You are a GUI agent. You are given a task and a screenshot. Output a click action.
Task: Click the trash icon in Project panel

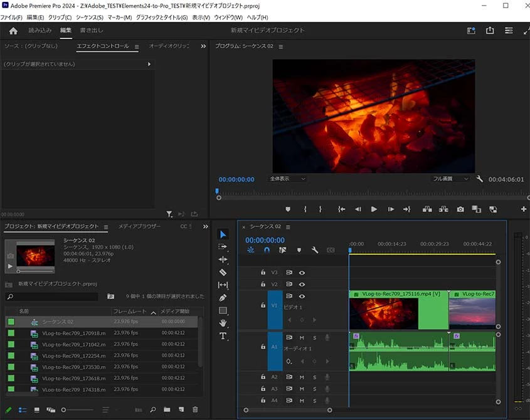point(195,409)
